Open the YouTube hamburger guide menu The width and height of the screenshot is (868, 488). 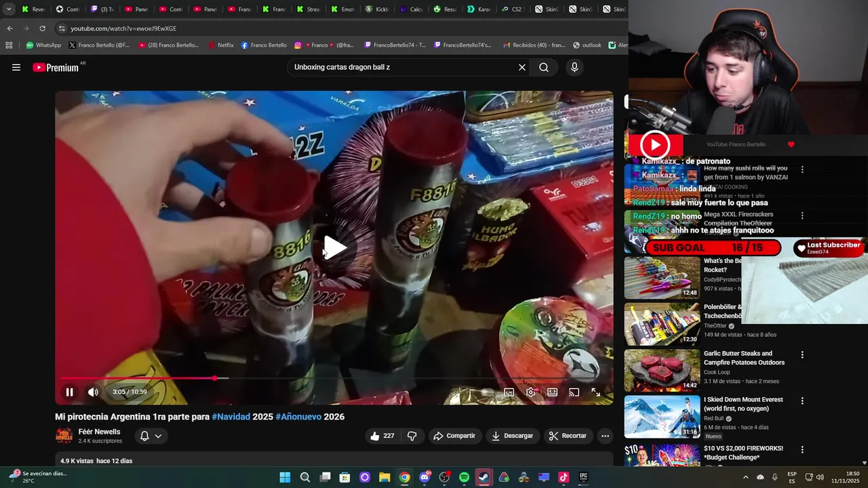(x=16, y=67)
